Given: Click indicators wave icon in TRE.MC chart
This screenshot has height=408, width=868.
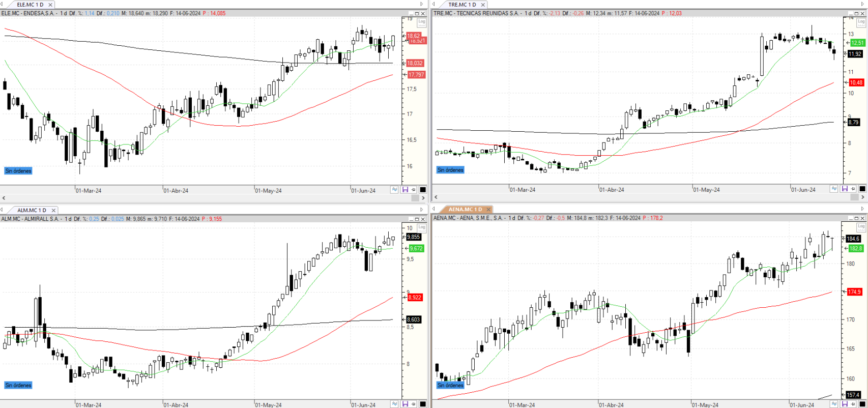Looking at the screenshot, I should [x=834, y=189].
